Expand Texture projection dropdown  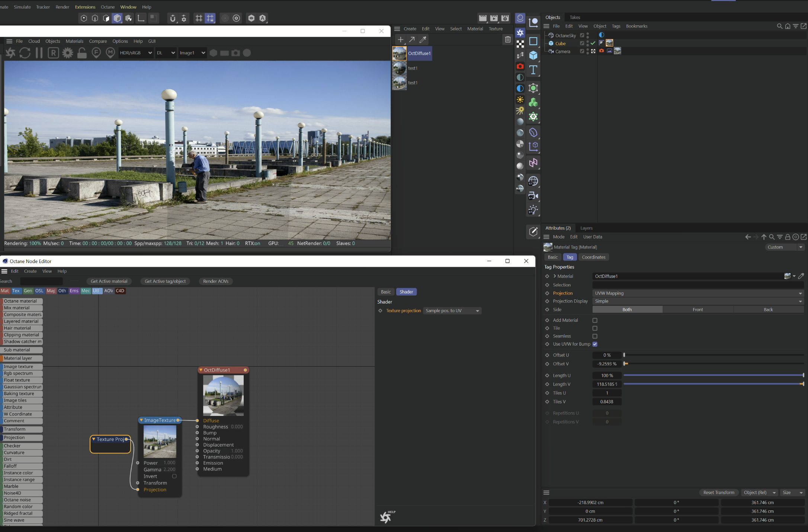pyautogui.click(x=452, y=311)
